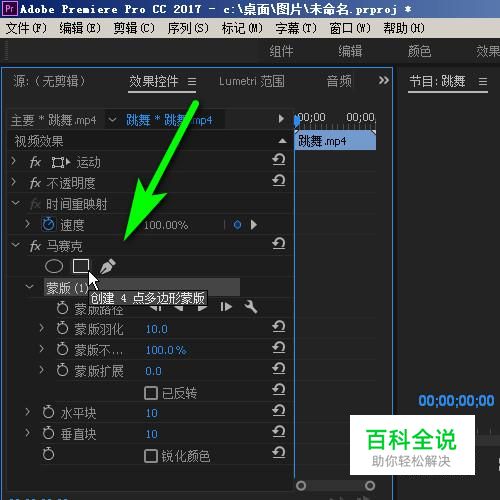
Task: Select the ellipse mask tool under 马赛克
Action: point(54,266)
